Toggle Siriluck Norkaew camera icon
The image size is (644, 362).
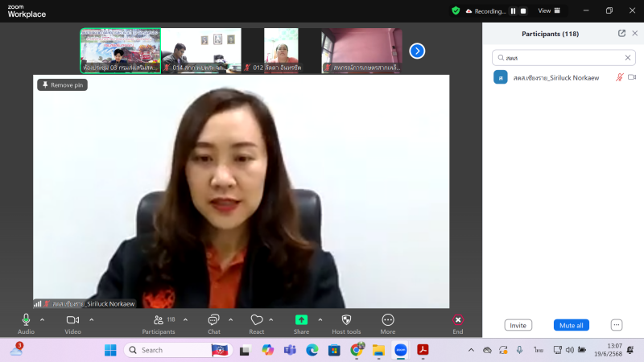[x=632, y=77]
